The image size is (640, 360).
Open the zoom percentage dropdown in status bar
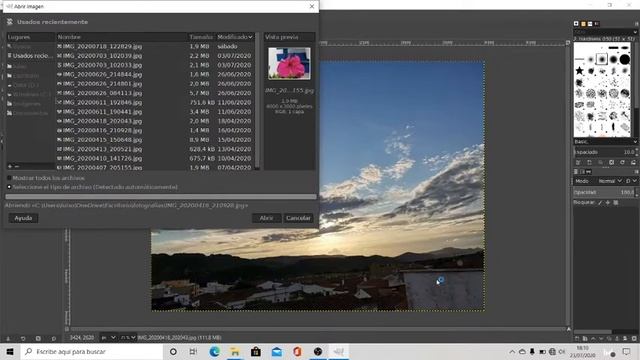point(128,338)
